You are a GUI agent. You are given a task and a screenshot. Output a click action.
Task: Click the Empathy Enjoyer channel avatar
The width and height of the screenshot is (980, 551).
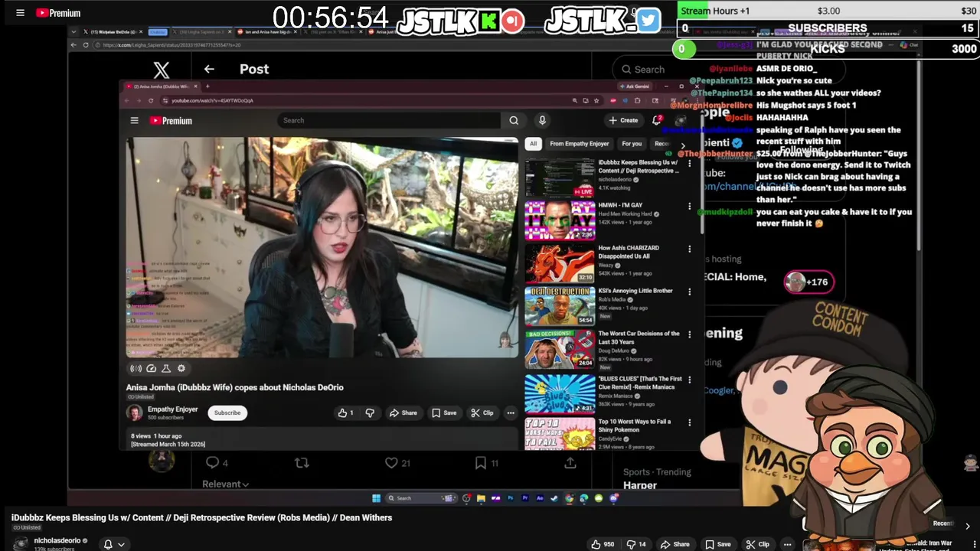point(135,412)
